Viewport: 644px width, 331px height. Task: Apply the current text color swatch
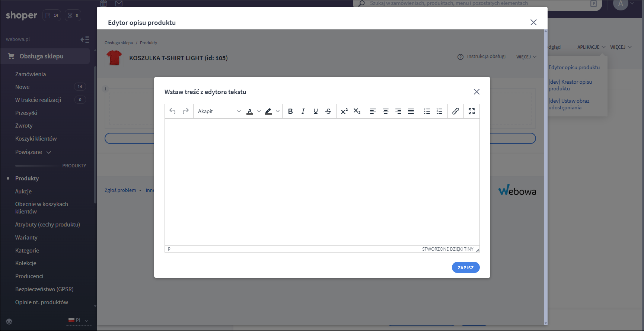tap(250, 111)
